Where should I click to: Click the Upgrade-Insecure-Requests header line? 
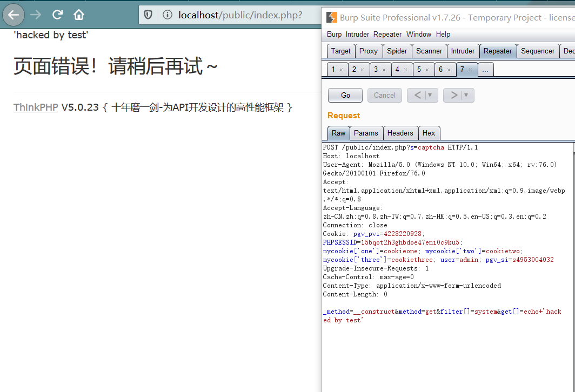tap(376, 268)
